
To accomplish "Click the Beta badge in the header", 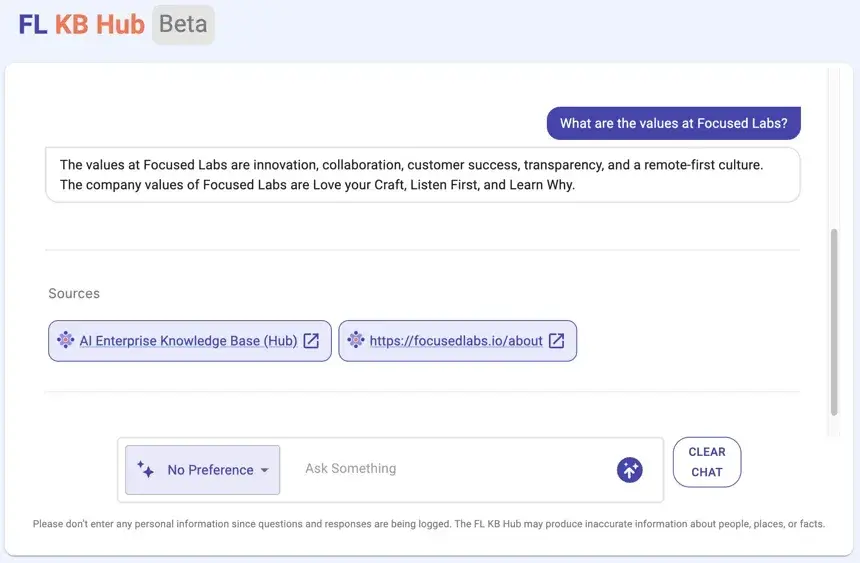I will click(x=183, y=25).
